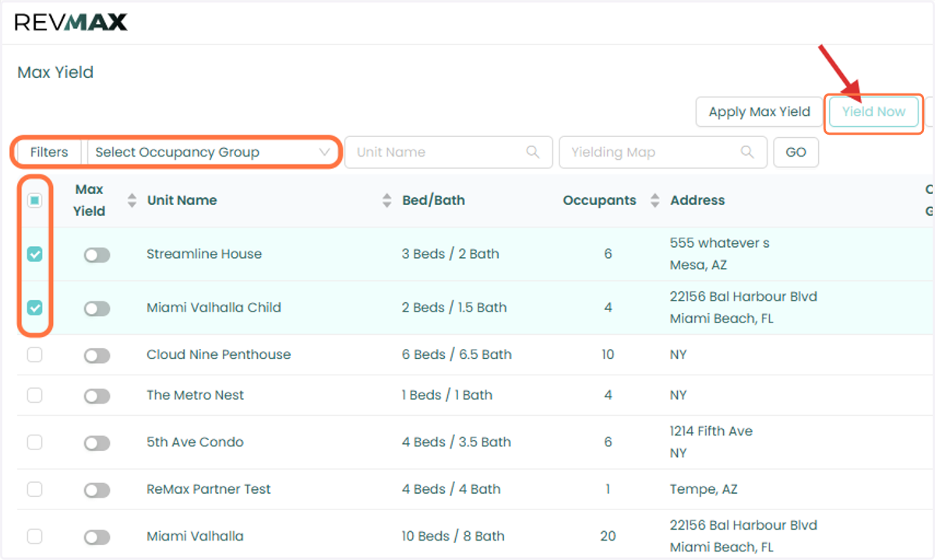This screenshot has height=560, width=935.
Task: Click the ReMax Partner Test unit name
Action: 209,489
